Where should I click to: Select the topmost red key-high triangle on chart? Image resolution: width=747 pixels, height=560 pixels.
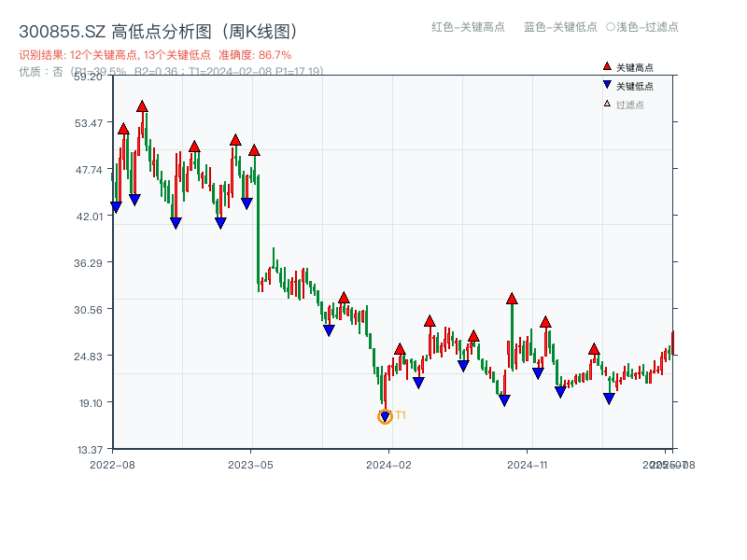(x=142, y=106)
